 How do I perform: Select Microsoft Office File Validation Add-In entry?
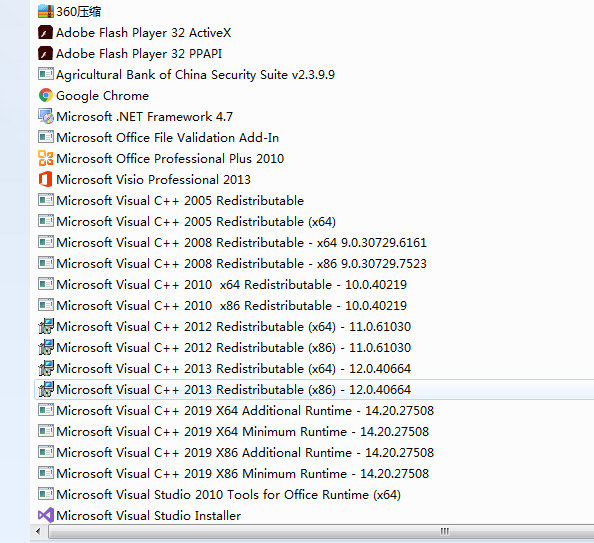click(167, 138)
